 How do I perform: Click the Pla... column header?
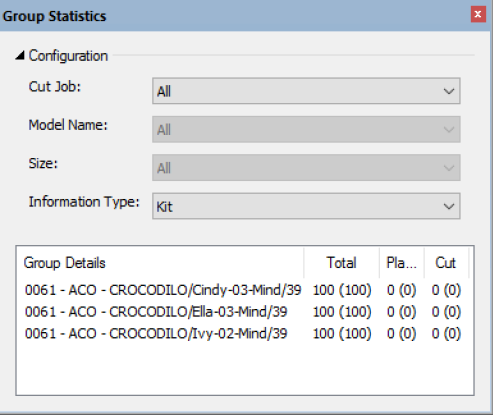click(x=402, y=263)
